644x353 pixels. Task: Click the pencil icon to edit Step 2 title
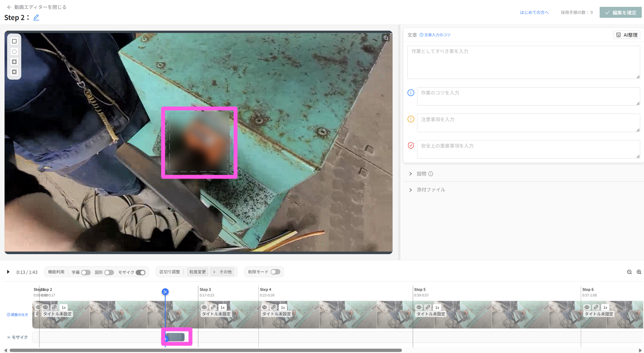(36, 17)
